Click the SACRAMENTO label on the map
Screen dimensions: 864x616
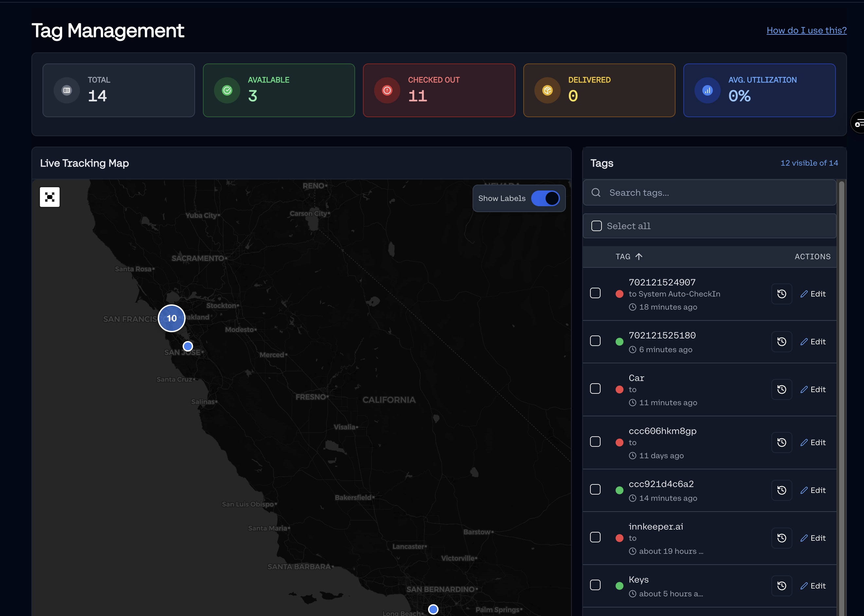pyautogui.click(x=198, y=258)
